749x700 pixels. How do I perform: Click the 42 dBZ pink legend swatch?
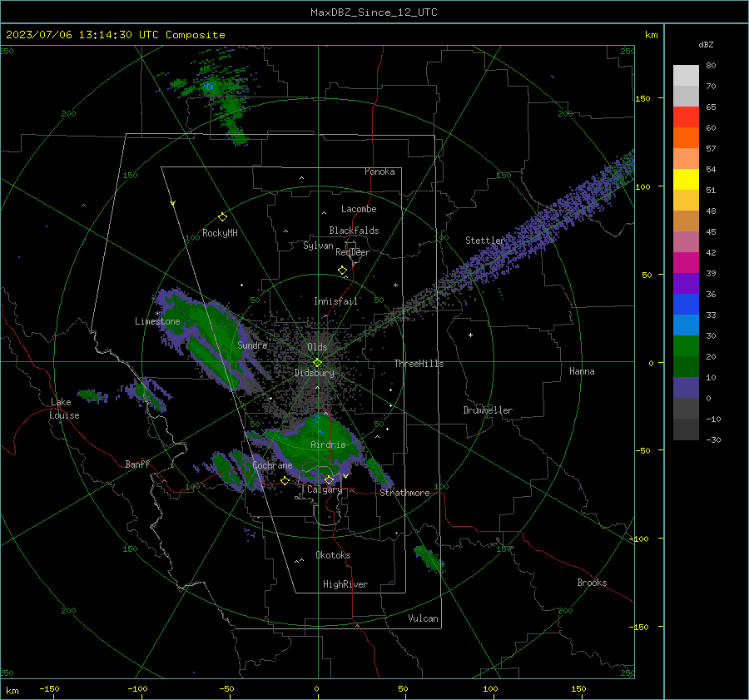(x=686, y=262)
